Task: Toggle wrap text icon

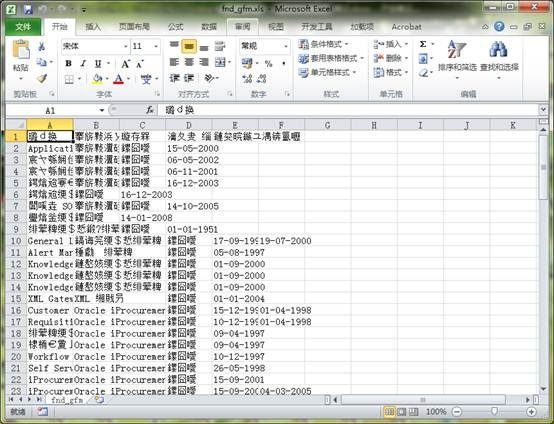Action: pyautogui.click(x=220, y=46)
